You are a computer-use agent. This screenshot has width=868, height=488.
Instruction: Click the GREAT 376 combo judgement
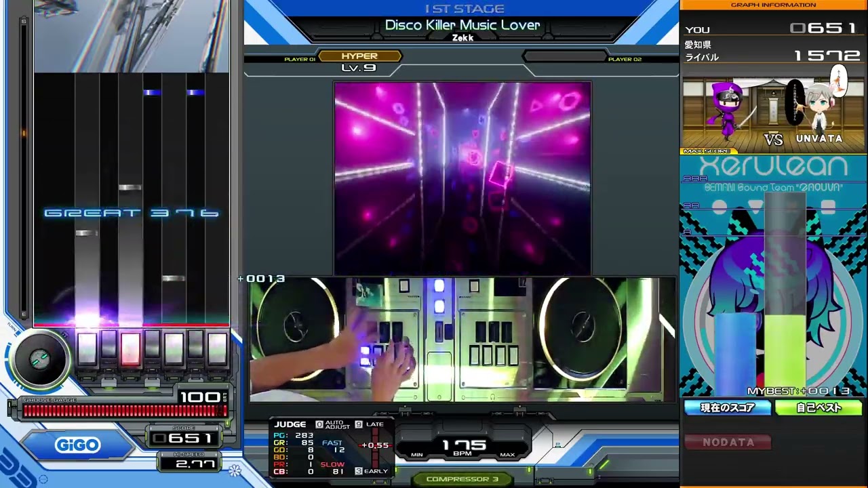[x=132, y=213]
